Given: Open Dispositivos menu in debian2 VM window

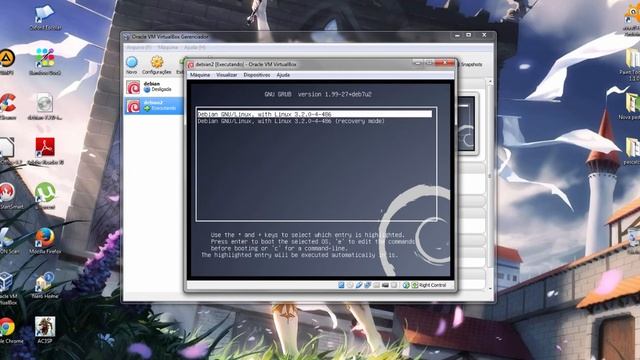Looking at the screenshot, I should point(257,75).
